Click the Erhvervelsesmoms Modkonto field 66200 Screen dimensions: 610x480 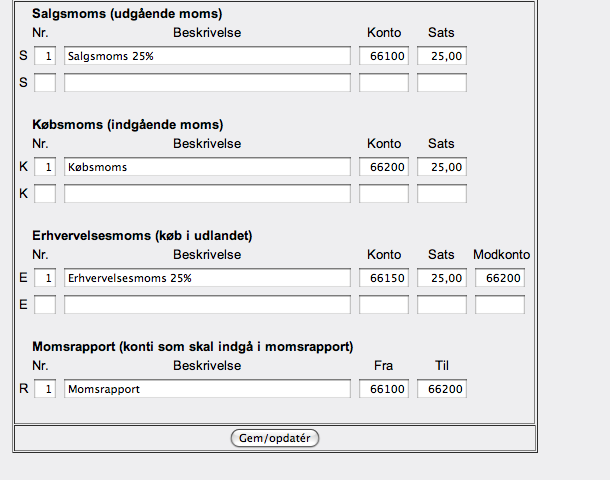500,278
